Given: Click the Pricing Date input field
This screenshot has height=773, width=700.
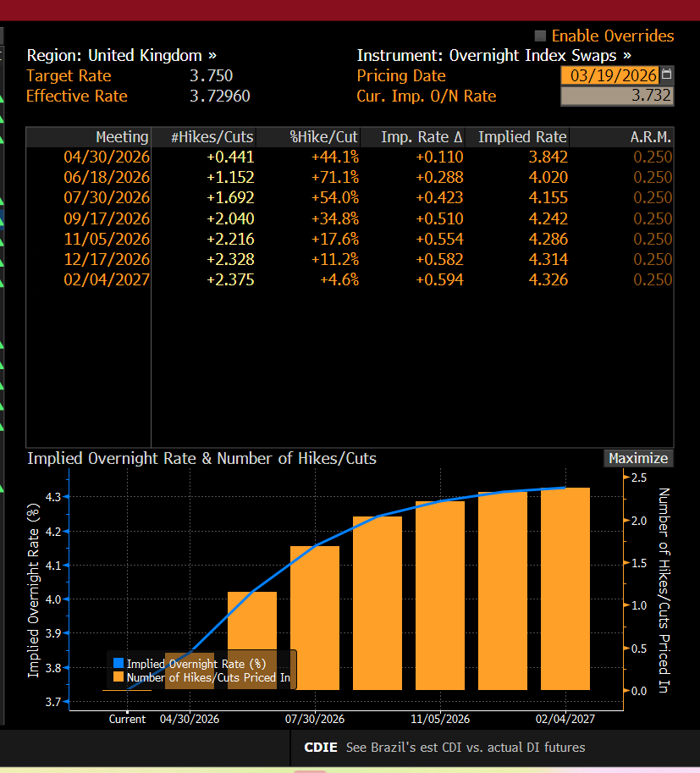Looking at the screenshot, I should tap(609, 76).
